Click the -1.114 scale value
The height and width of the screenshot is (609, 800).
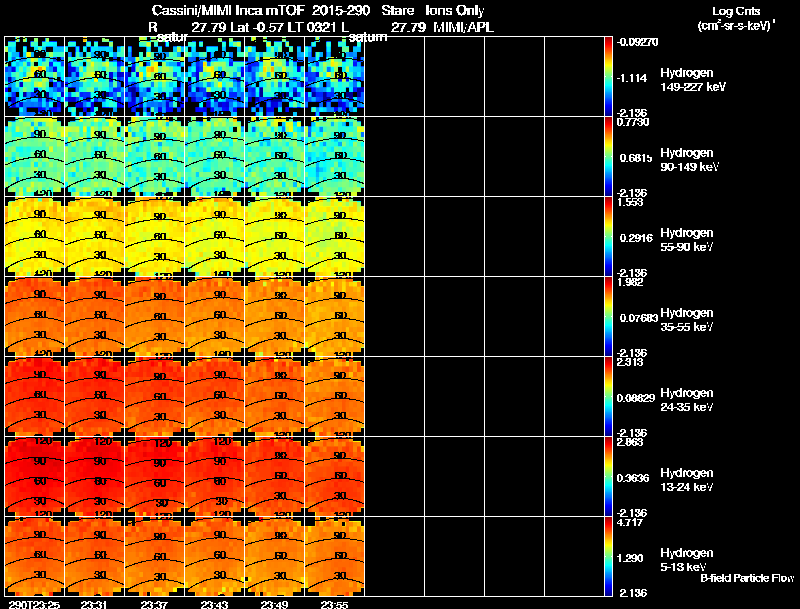632,78
